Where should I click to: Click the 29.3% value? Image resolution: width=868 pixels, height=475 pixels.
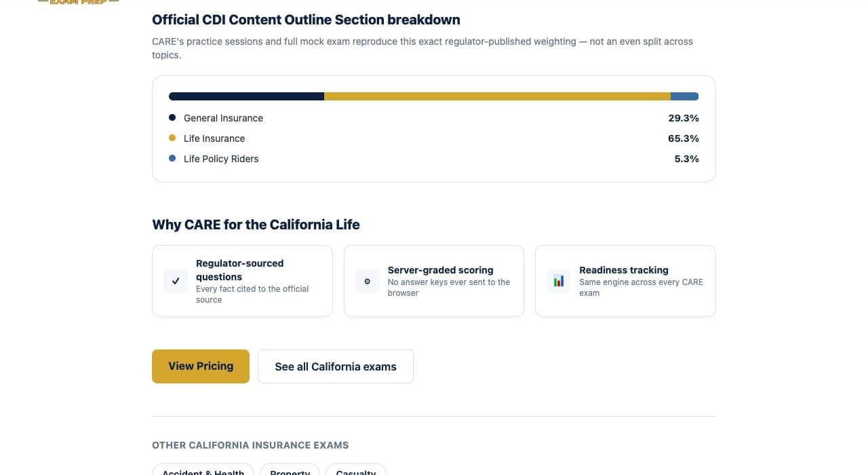(684, 118)
